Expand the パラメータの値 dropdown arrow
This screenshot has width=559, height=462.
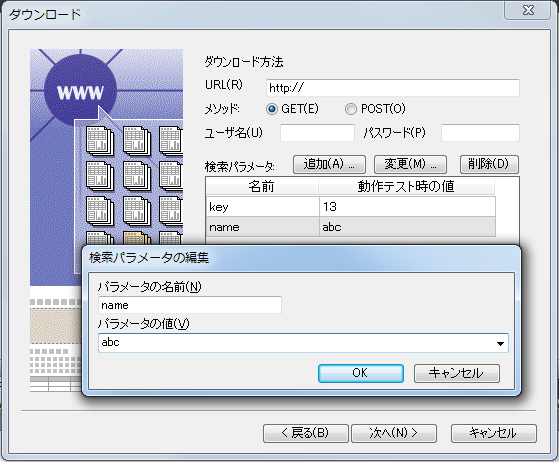click(x=500, y=343)
